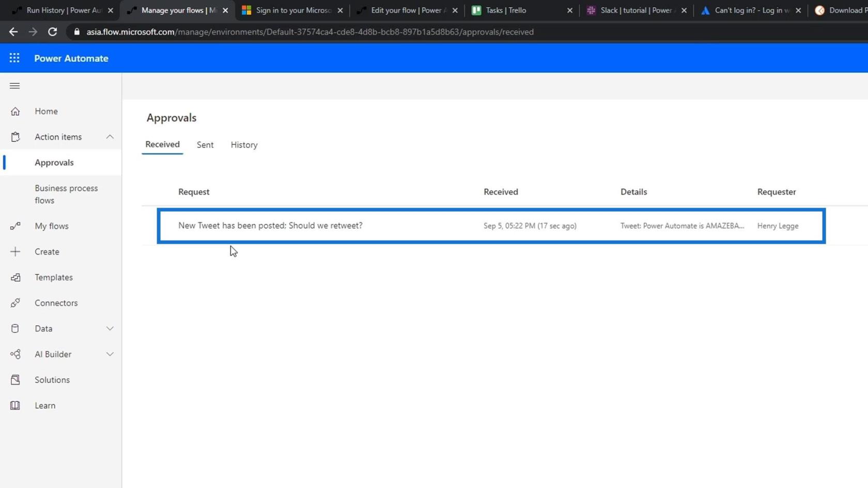The height and width of the screenshot is (488, 868).
Task: Click the Connectors plug icon
Action: [15, 303]
